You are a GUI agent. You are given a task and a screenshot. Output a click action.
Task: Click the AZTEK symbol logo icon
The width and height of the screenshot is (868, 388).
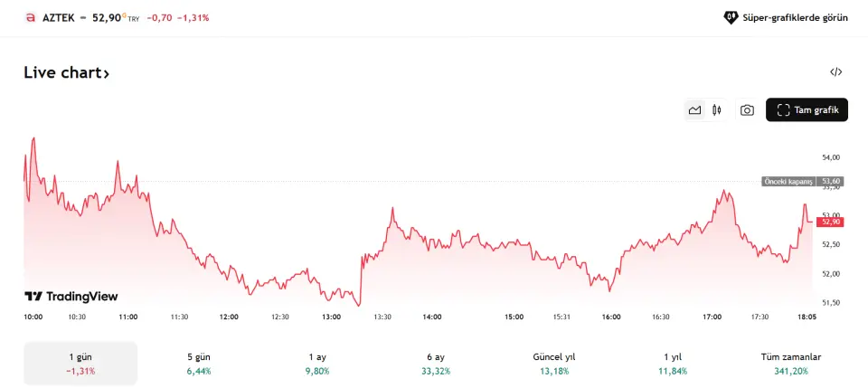30,17
